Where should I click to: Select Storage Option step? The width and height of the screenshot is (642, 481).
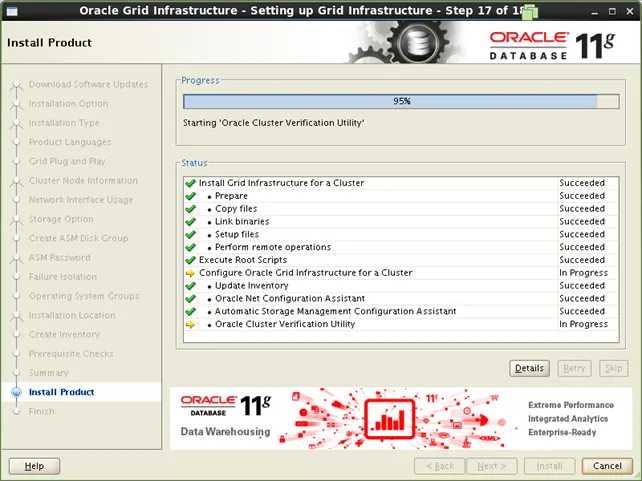(x=61, y=219)
